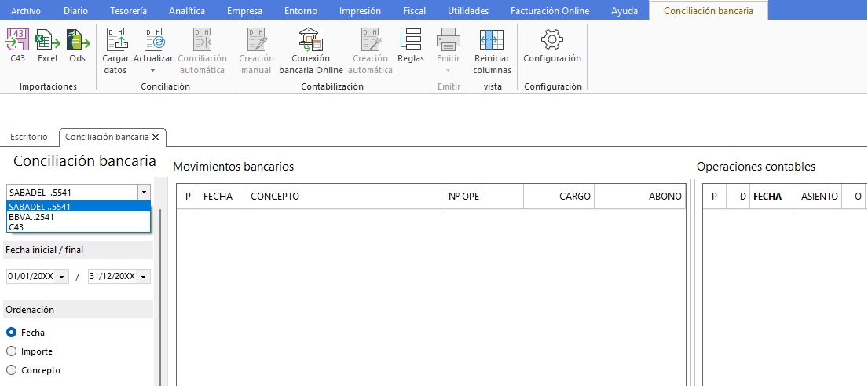Import a C43 bank file
This screenshot has width=868, height=386.
click(17, 45)
